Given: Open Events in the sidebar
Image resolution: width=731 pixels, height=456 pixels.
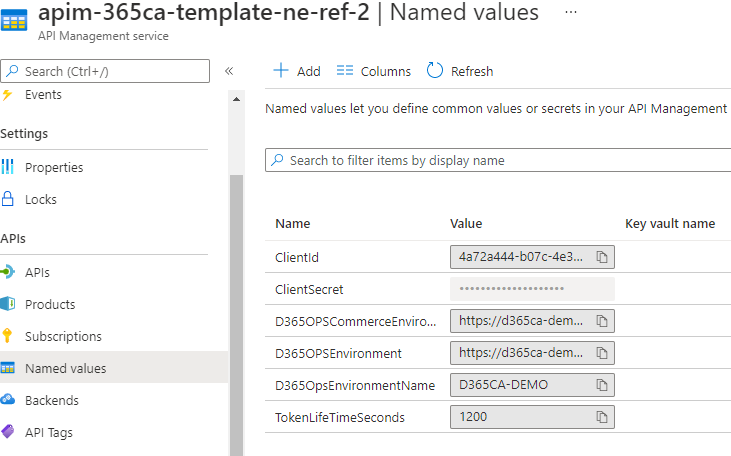Looking at the screenshot, I should (43, 95).
